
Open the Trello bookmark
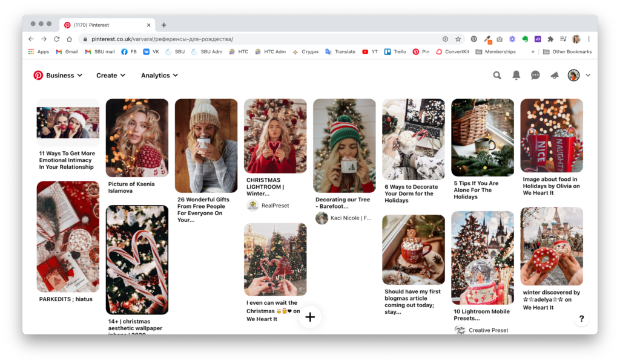coord(395,52)
